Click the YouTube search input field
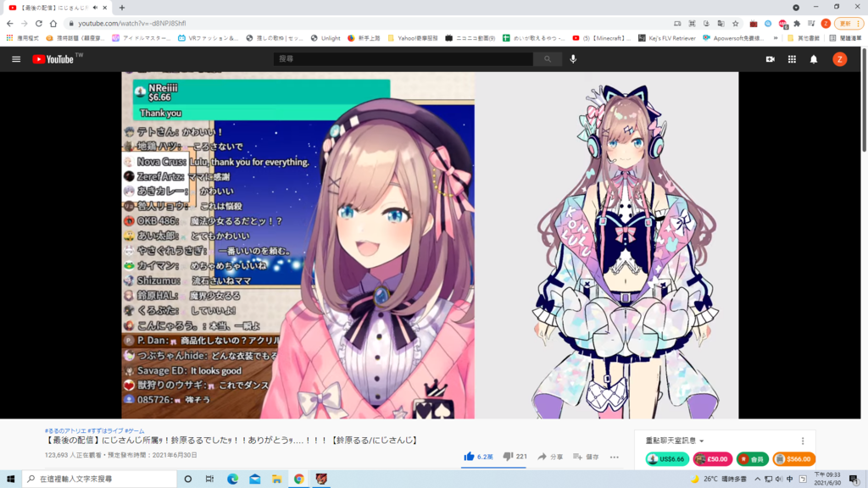Image resolution: width=868 pixels, height=488 pixels. tap(403, 59)
